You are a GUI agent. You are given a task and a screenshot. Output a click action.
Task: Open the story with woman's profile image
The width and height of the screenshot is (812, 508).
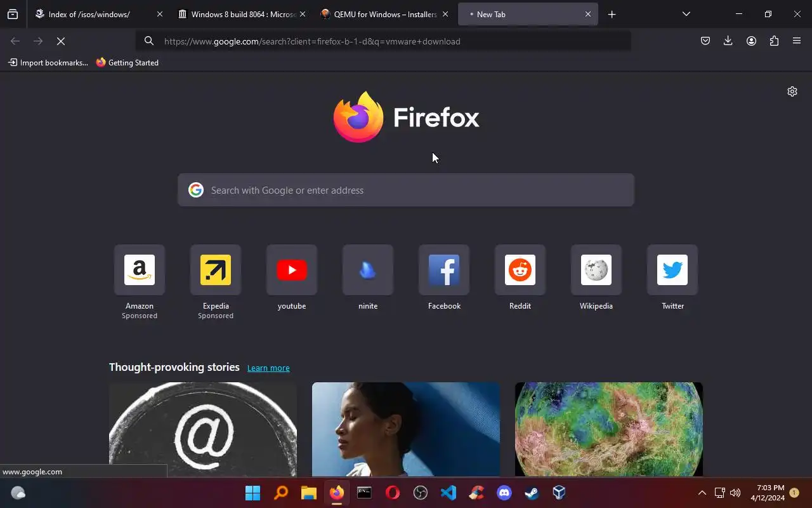pyautogui.click(x=406, y=429)
